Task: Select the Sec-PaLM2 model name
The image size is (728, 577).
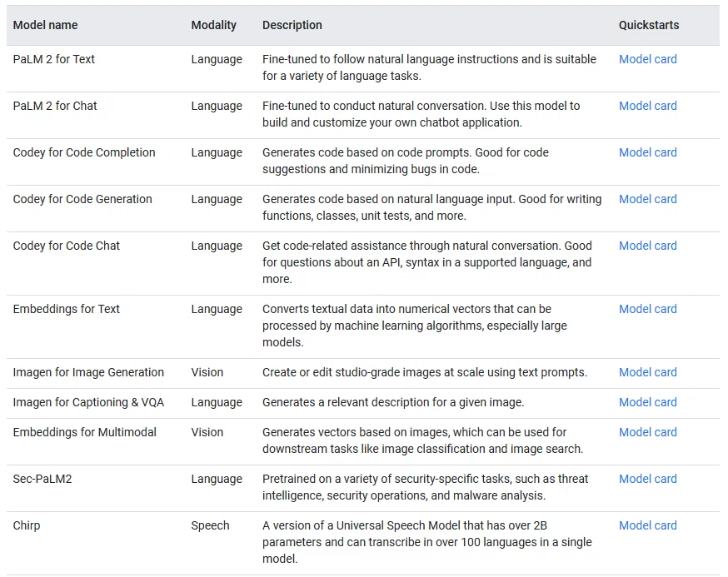Action: 42,479
